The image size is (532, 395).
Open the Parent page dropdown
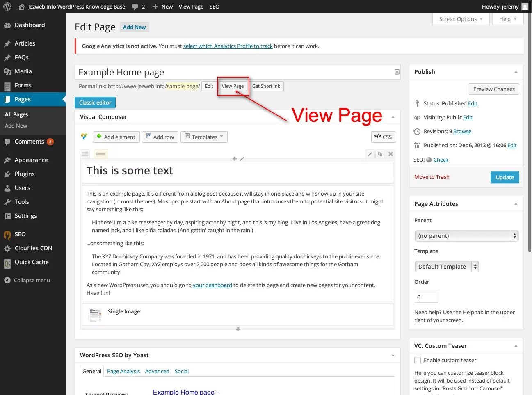click(466, 235)
